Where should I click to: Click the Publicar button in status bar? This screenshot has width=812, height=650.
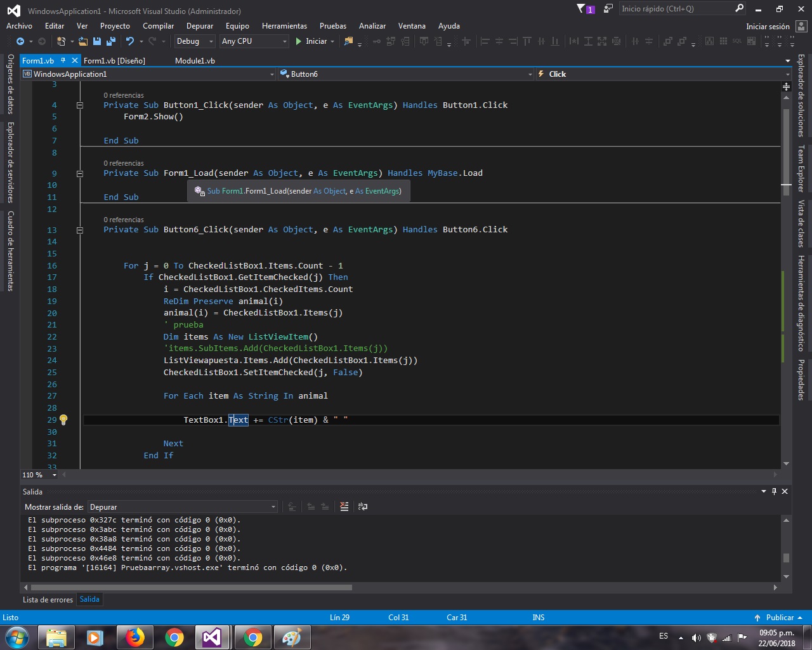778,618
